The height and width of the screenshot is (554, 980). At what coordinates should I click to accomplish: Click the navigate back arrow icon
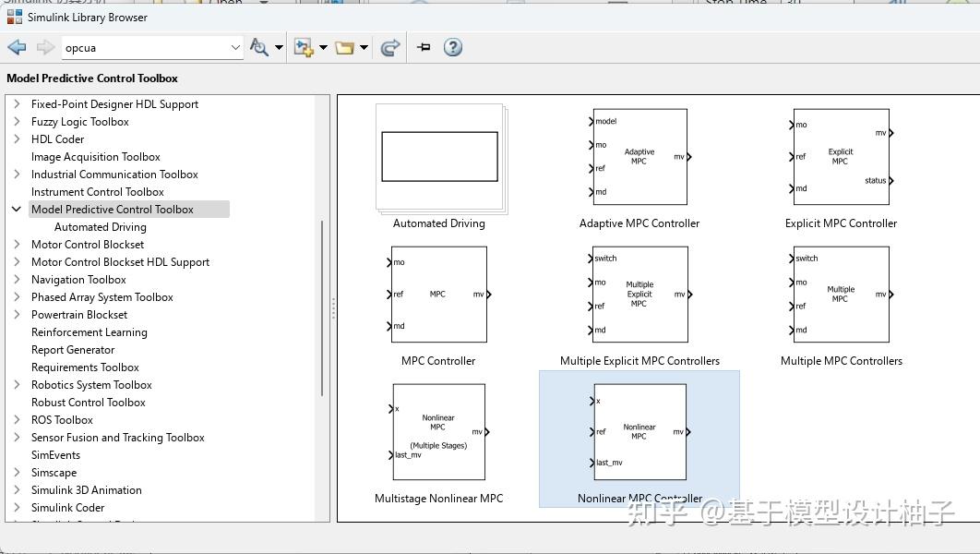click(16, 47)
